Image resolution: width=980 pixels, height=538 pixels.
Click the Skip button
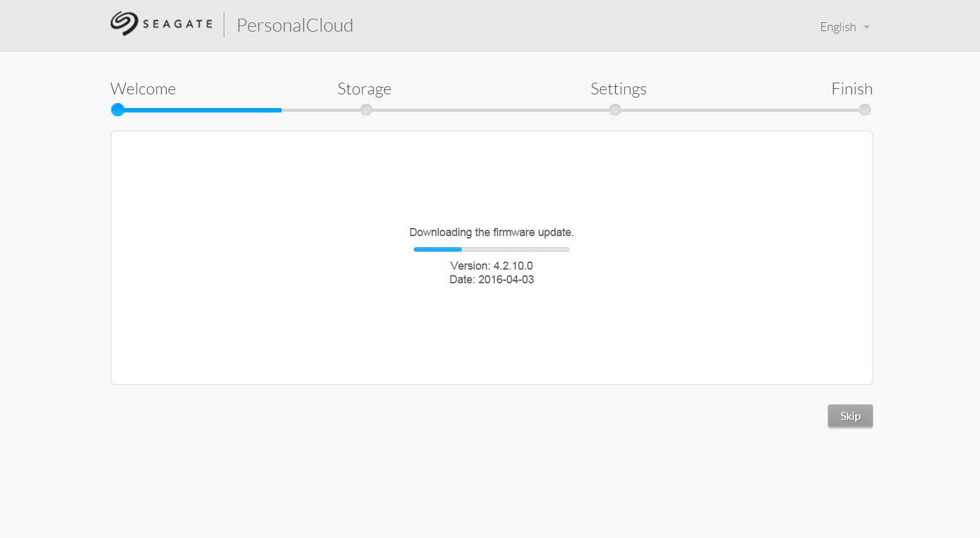tap(850, 416)
